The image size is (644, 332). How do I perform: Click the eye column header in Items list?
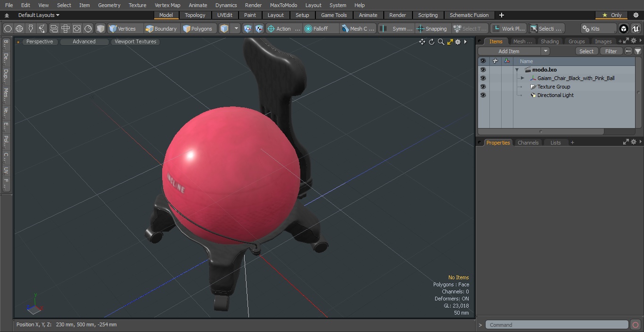pyautogui.click(x=483, y=61)
